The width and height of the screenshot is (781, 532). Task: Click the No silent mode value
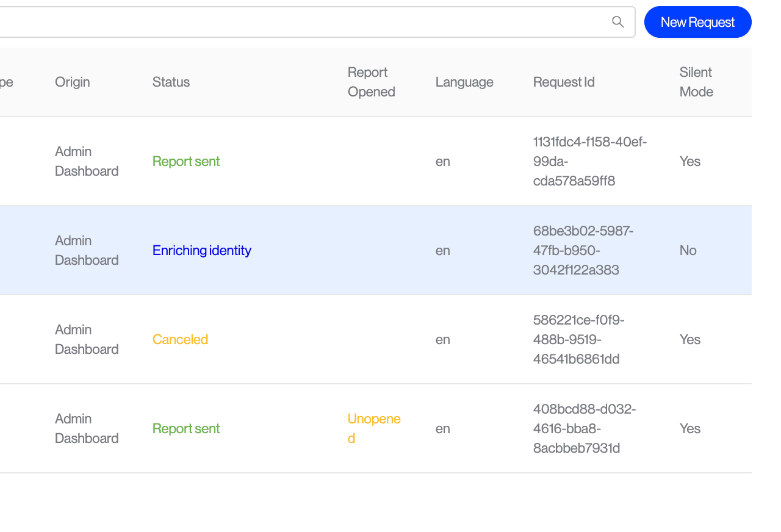tap(688, 250)
